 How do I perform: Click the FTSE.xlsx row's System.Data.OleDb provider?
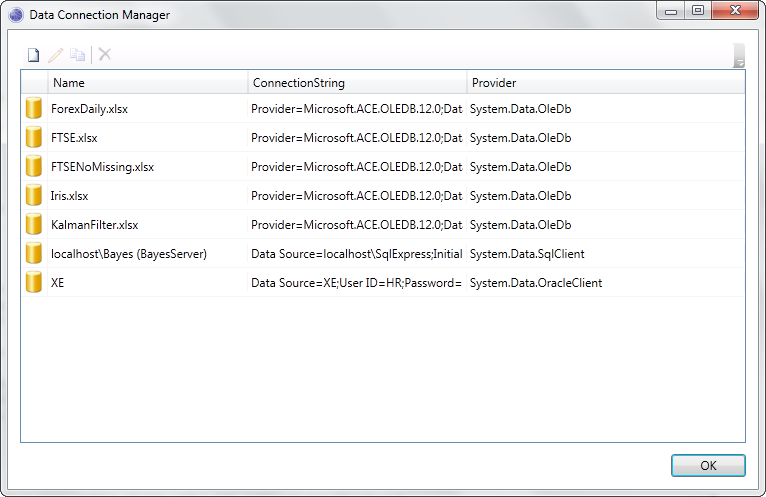coord(520,138)
